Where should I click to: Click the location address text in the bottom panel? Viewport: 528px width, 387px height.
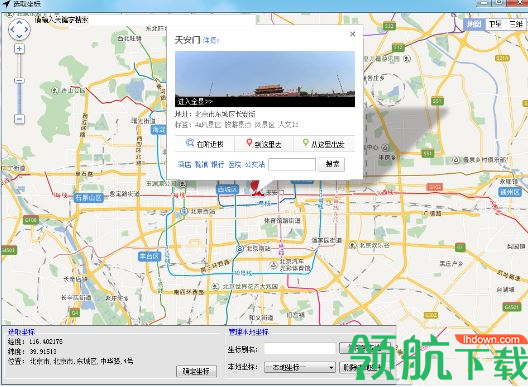point(81,361)
